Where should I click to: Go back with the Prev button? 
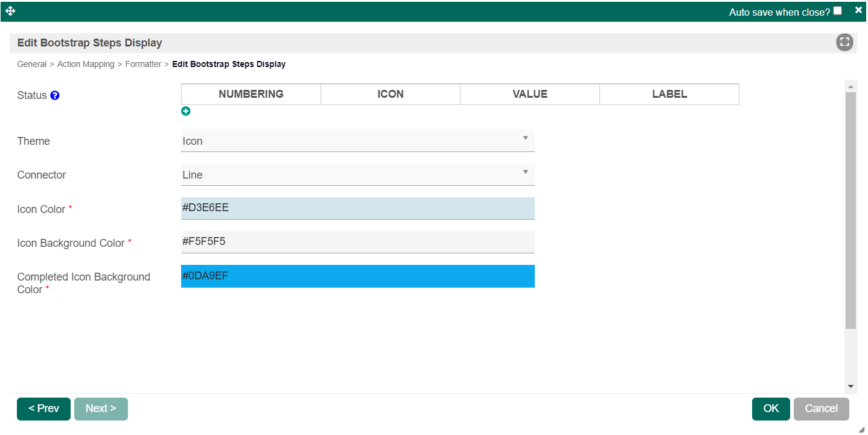point(43,408)
